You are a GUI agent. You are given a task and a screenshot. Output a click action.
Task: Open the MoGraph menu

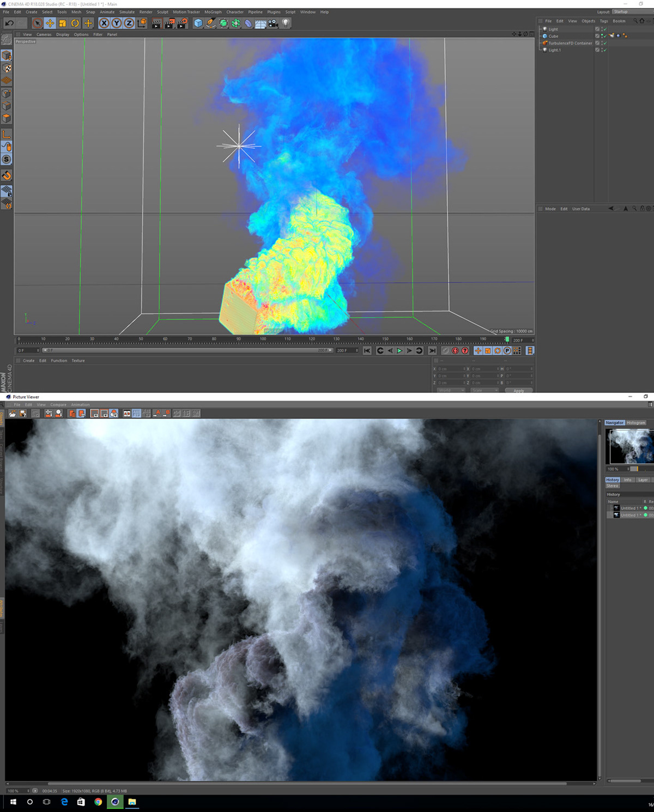[213, 12]
